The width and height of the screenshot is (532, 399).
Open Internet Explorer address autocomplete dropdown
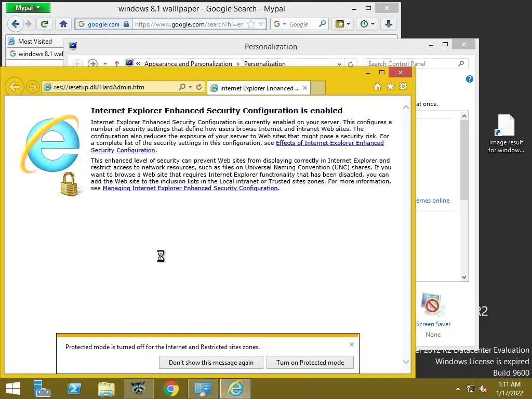pyautogui.click(x=190, y=87)
